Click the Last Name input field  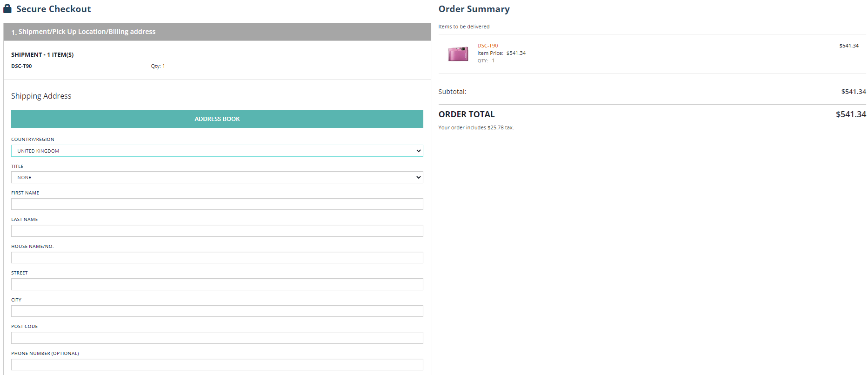(x=217, y=231)
